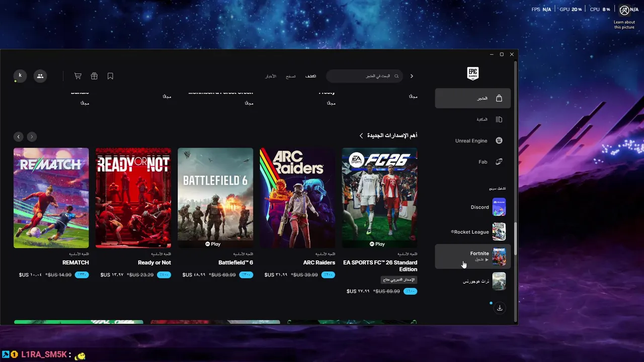644x362 pixels.
Task: Launch Rocket League from its quick launch icon
Action: coord(499,232)
